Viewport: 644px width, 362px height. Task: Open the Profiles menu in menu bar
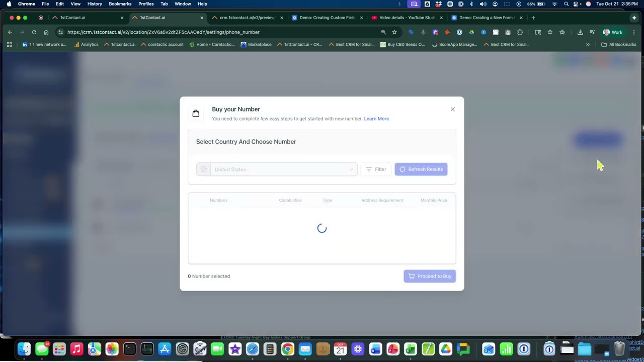146,4
